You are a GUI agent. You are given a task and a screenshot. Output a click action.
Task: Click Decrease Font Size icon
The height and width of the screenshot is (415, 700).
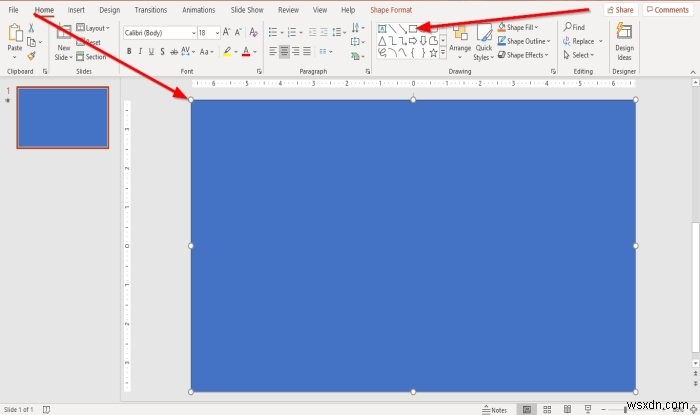pos(238,32)
